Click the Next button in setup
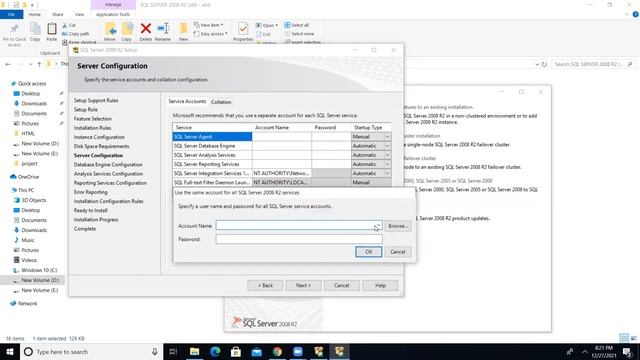 pos(303,285)
